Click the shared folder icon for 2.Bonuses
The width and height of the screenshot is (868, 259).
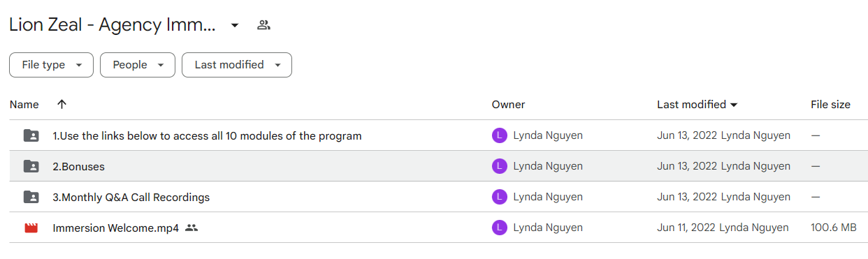31,166
